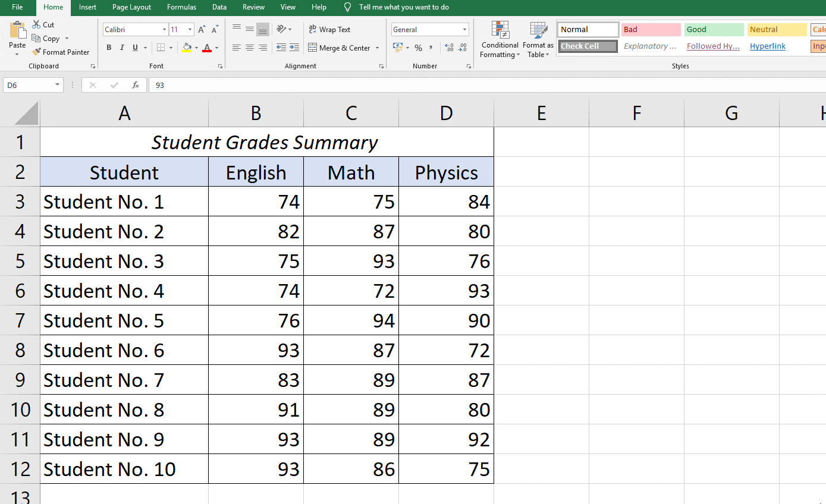Switch to the Page Layout tab
The width and height of the screenshot is (826, 504).
(x=131, y=7)
